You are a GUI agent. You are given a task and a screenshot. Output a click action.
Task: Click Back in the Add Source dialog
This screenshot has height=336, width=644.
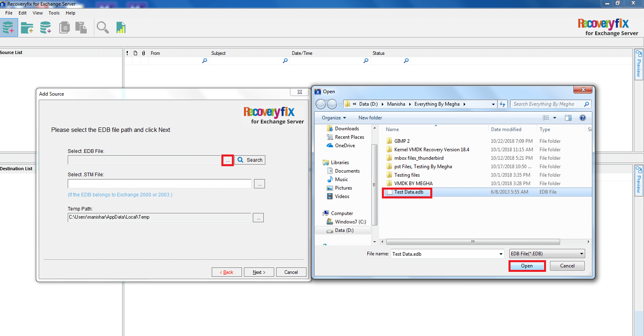(x=227, y=272)
